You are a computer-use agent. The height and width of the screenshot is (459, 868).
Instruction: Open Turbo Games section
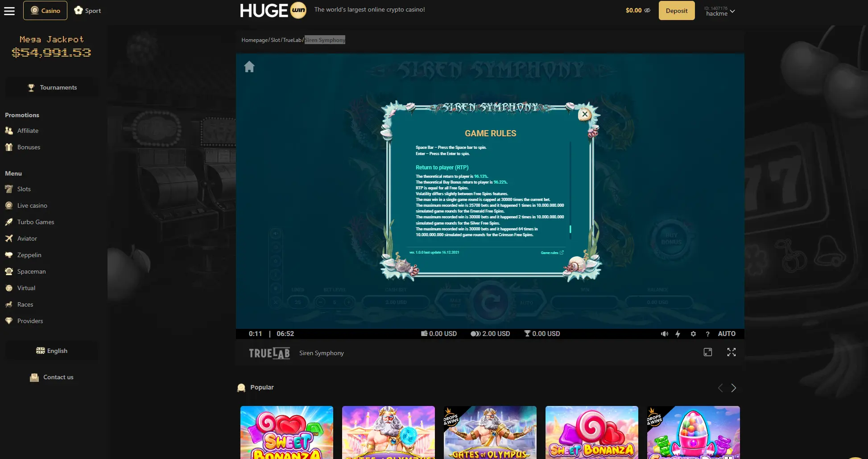[36, 222]
